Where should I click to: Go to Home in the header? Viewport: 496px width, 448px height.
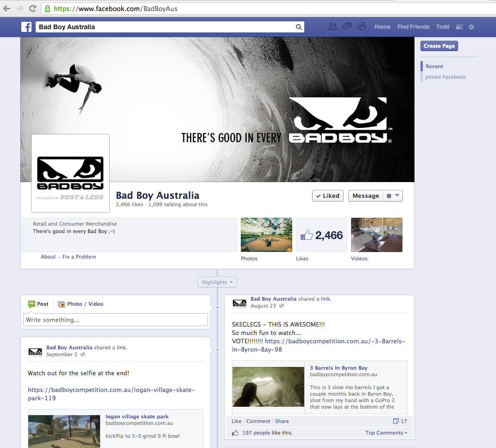pyautogui.click(x=383, y=27)
